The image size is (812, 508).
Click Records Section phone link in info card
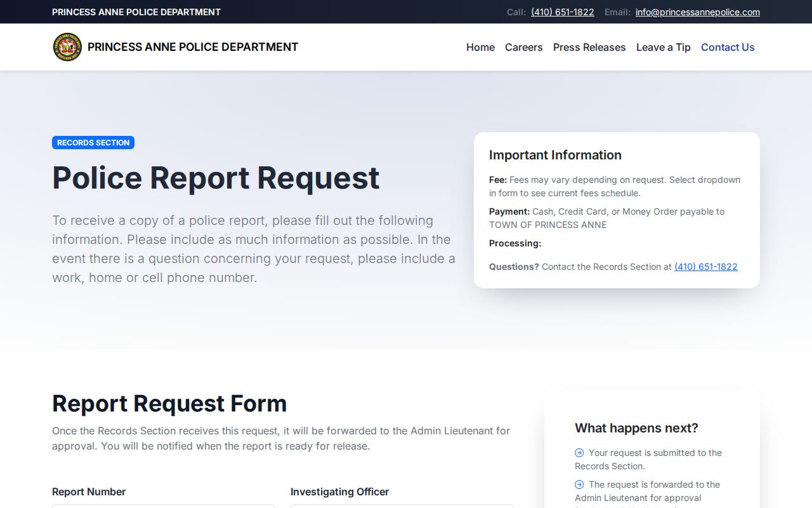(x=706, y=267)
